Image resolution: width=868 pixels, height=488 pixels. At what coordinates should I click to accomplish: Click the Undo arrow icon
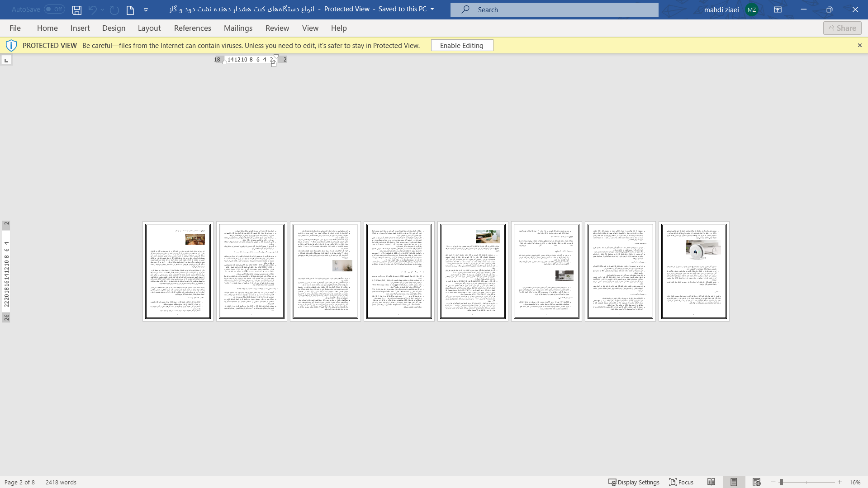click(93, 9)
